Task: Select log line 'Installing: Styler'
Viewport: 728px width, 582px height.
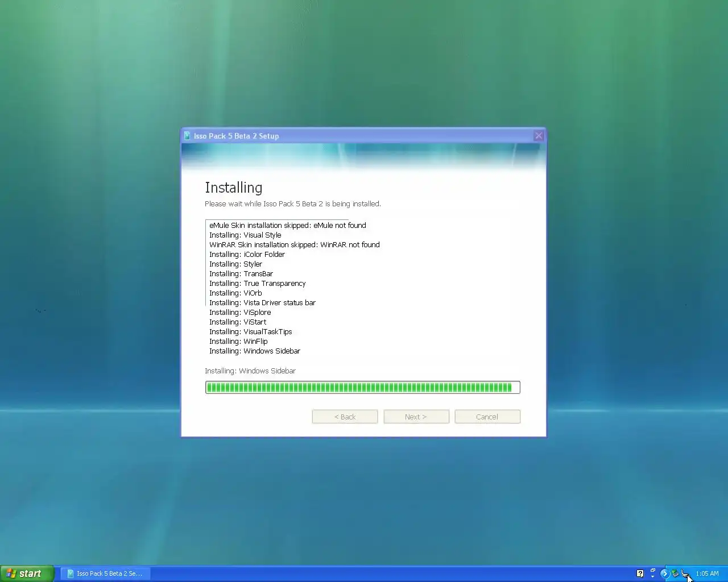Action: (x=235, y=264)
